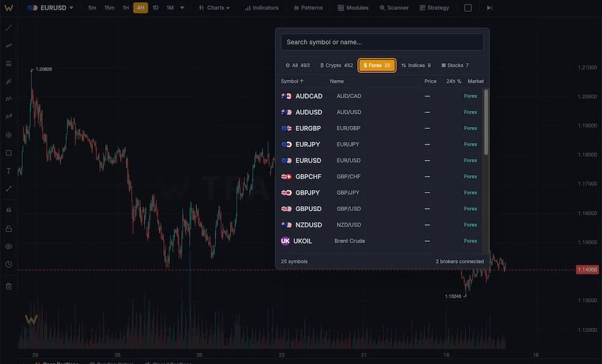Select the horizontal levels tool
The height and width of the screenshot is (364, 602).
point(8,63)
